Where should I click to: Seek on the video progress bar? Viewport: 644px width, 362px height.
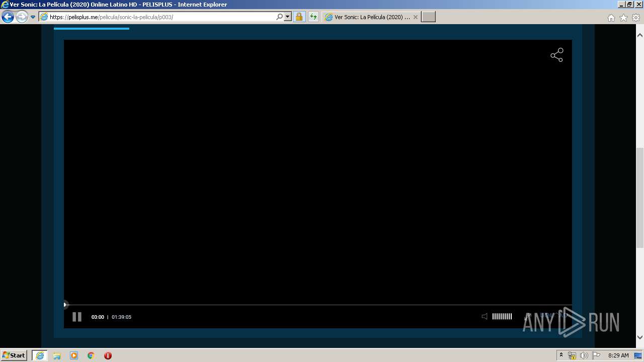tap(318, 305)
